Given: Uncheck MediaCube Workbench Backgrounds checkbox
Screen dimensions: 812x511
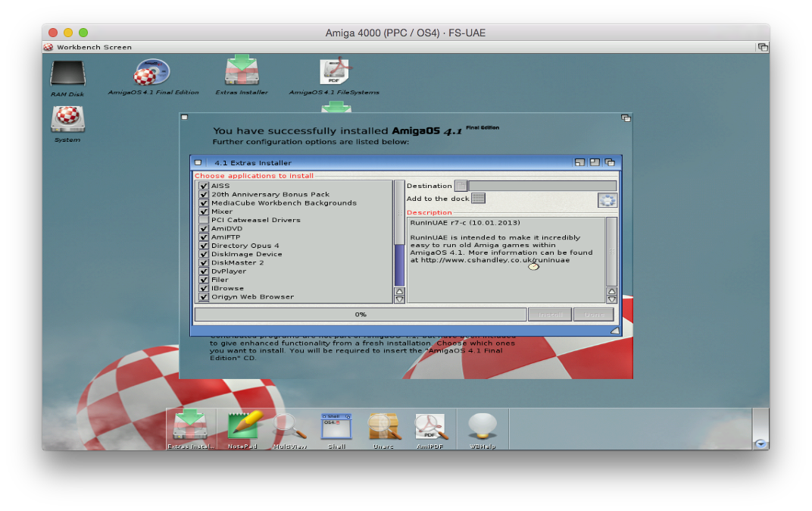Looking at the screenshot, I should [x=204, y=202].
